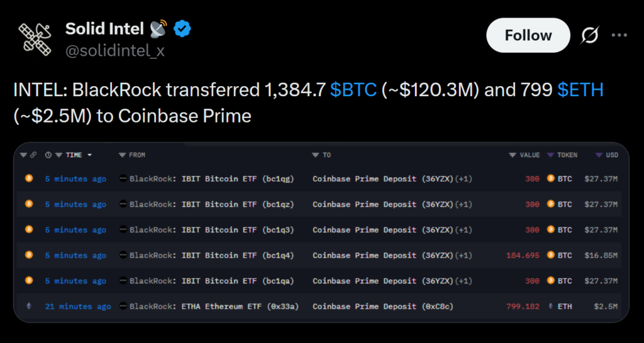Click the Bitcoin icon in the first row
The width and height of the screenshot is (644, 343).
[29, 179]
